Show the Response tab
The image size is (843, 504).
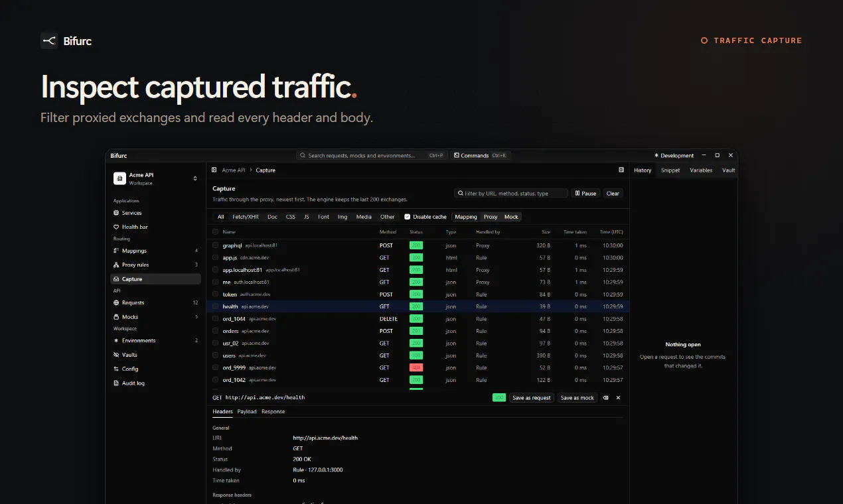273,412
